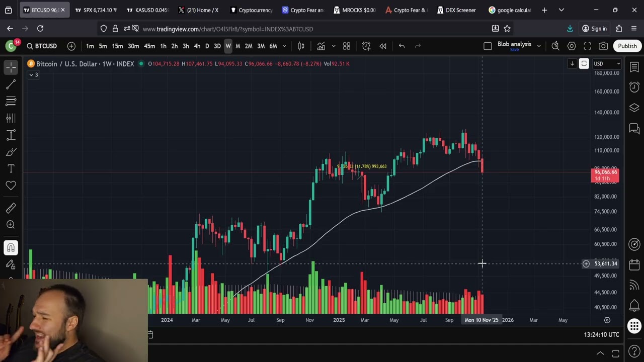Reload the browser page
This screenshot has width=644, height=362.
pyautogui.click(x=40, y=29)
